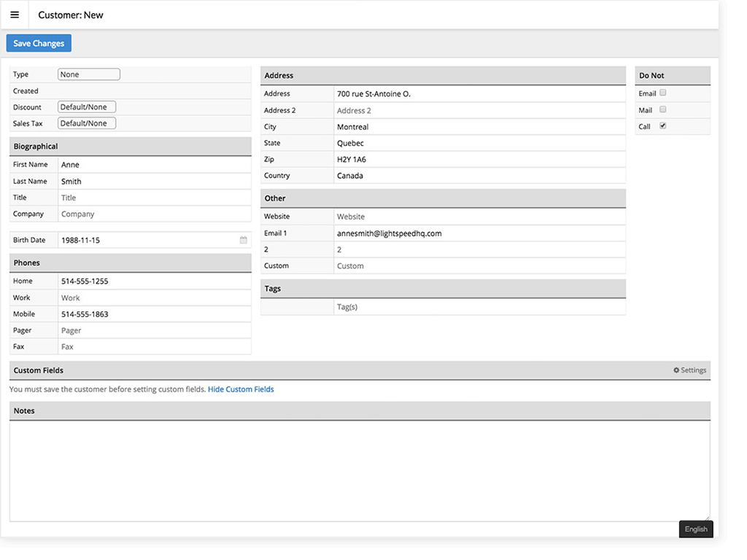Open the Discount dropdown
This screenshot has width=747, height=560.
[87, 107]
